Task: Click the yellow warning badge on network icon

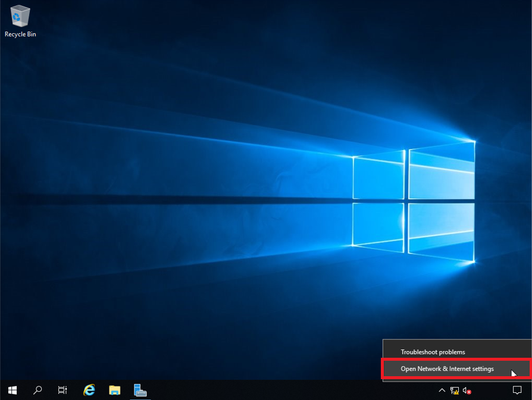Action: click(456, 392)
